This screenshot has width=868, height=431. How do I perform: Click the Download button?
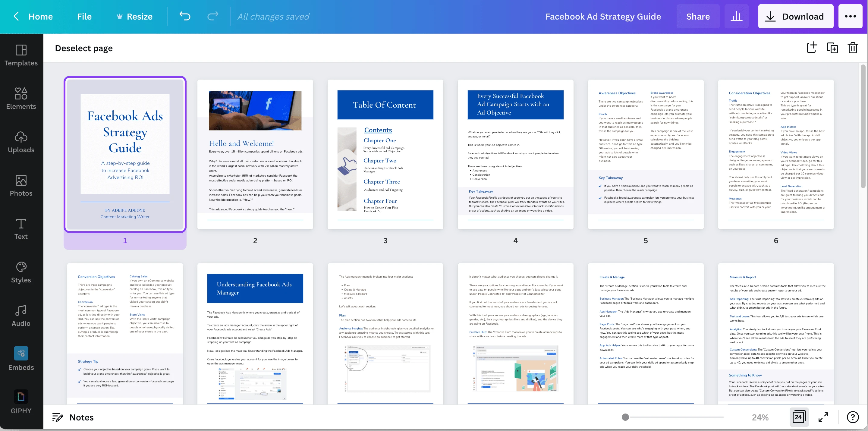click(x=796, y=16)
